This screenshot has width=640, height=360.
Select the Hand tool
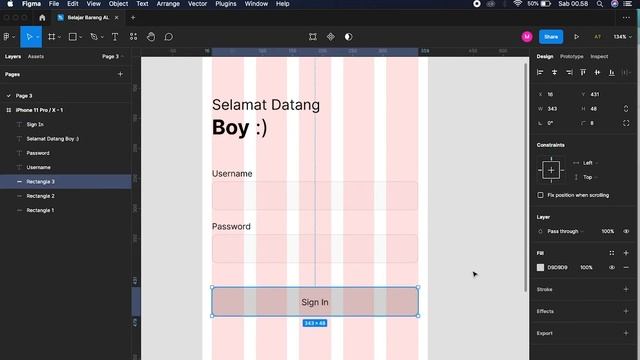pyautogui.click(x=151, y=37)
